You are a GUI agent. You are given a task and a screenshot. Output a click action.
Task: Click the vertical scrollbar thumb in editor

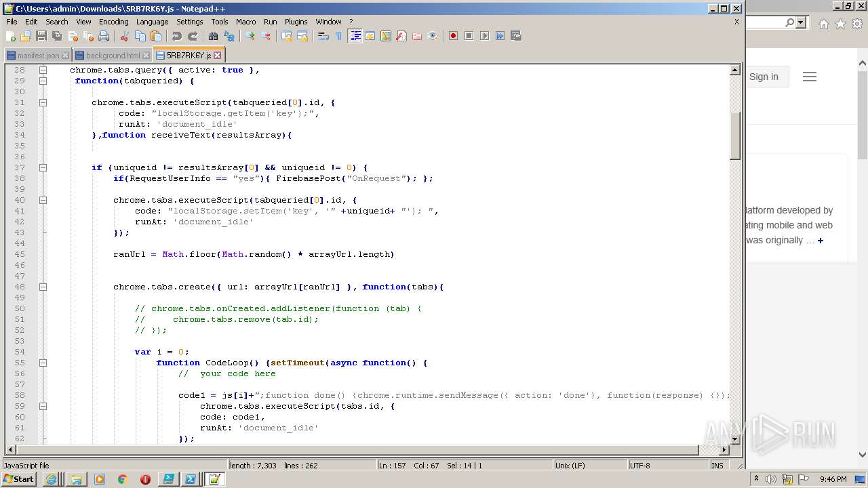[735, 136]
